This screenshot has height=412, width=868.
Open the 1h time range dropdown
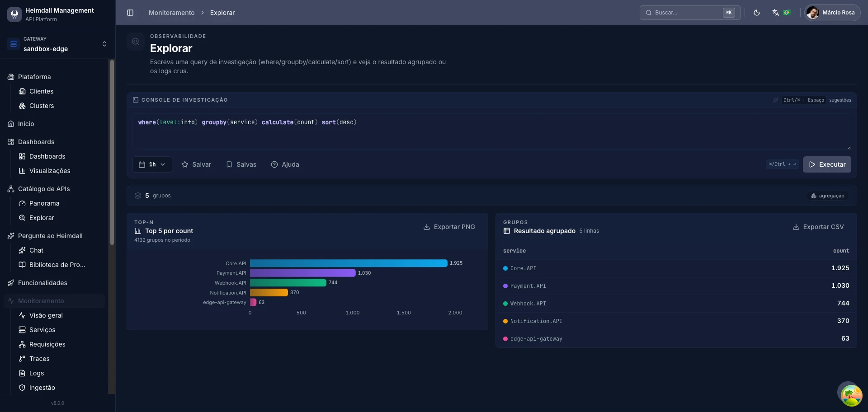coord(152,164)
